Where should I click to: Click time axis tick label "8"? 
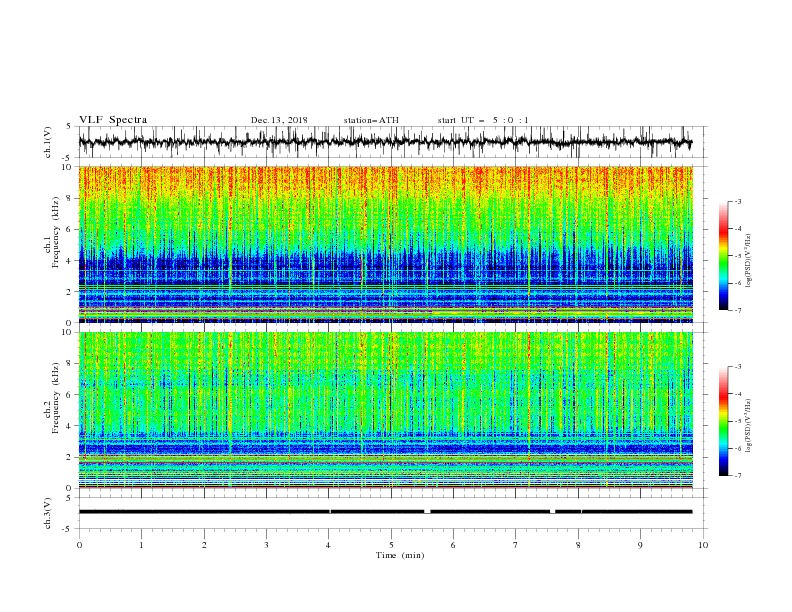(578, 545)
